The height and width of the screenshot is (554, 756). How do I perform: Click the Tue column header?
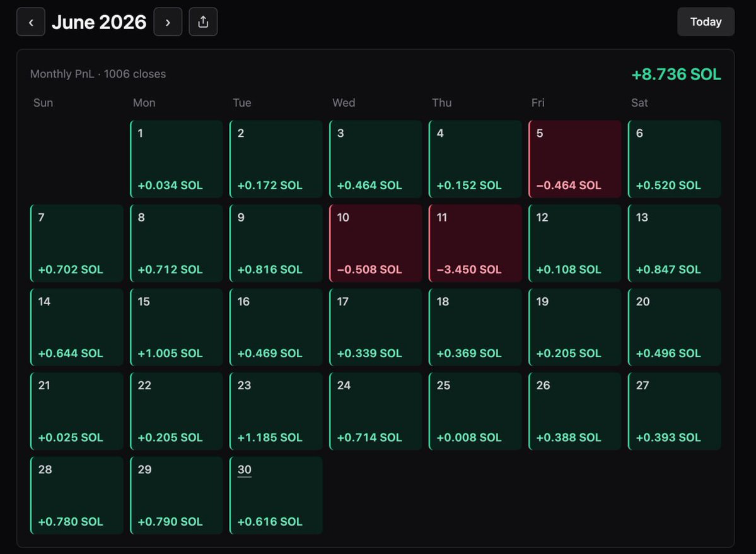pyautogui.click(x=242, y=103)
